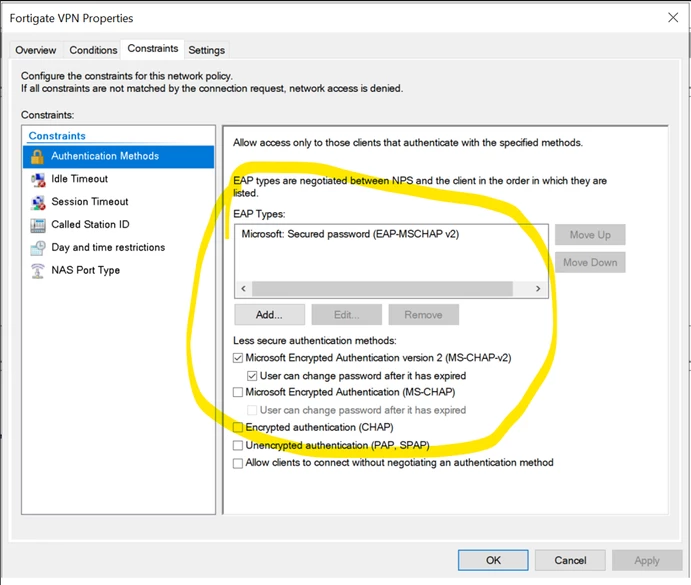
Task: Click the Idle Timeout icon
Action: (38, 179)
